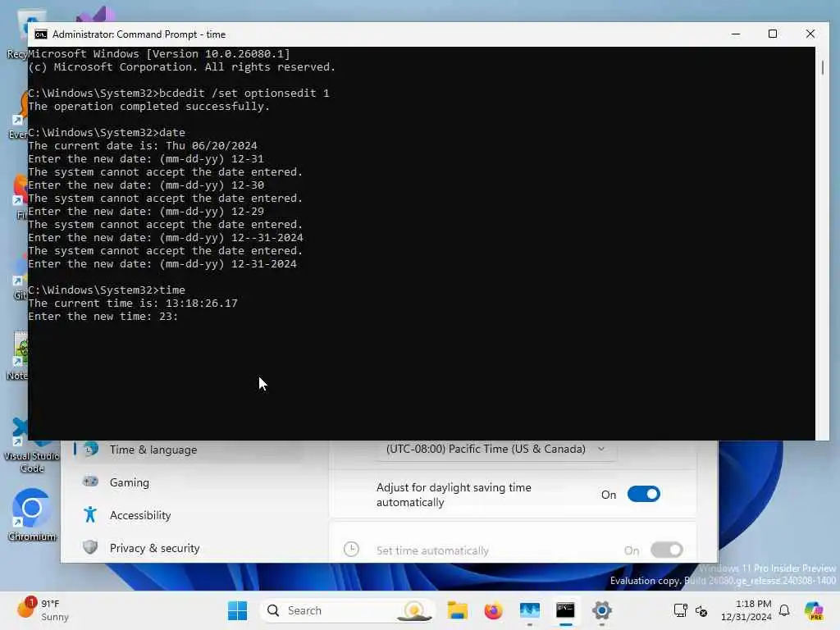Click 'The current time is: 13:18:26.17' text
Viewport: 840px width, 630px height.
pyautogui.click(x=133, y=304)
